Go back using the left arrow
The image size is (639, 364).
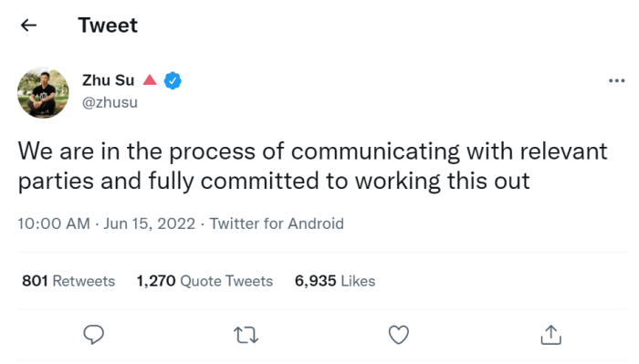point(28,26)
